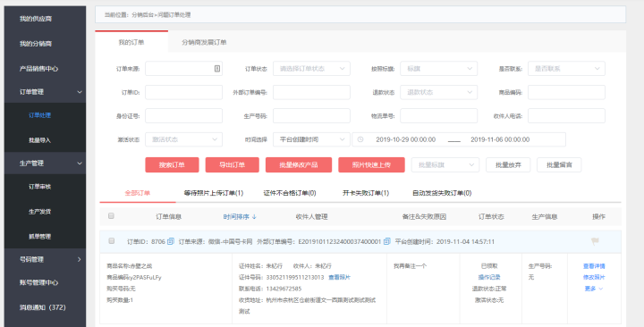This screenshot has height=327, width=644.
Task: Click the icon inside the 订单来源 field
Action: pyautogui.click(x=217, y=69)
